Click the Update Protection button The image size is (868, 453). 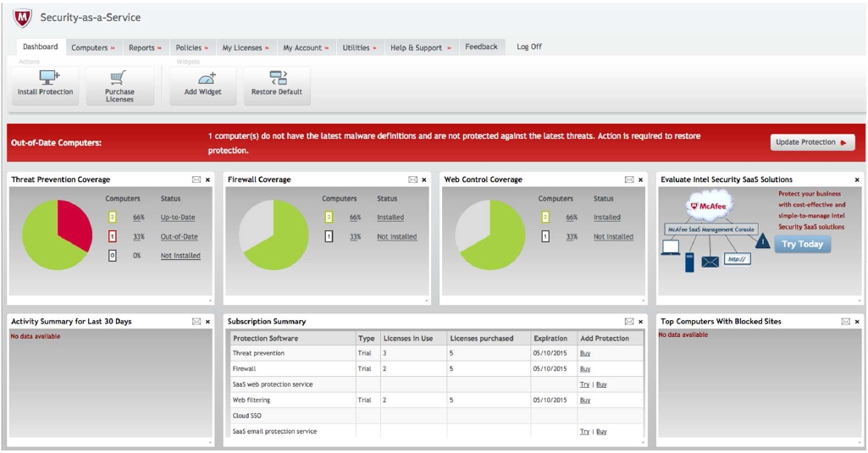(x=812, y=142)
